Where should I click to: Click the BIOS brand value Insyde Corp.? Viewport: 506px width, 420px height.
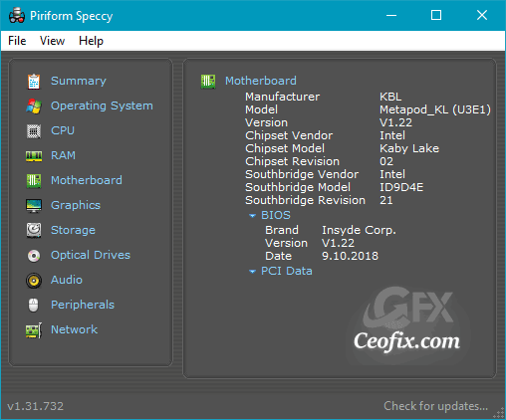pyautogui.click(x=359, y=230)
